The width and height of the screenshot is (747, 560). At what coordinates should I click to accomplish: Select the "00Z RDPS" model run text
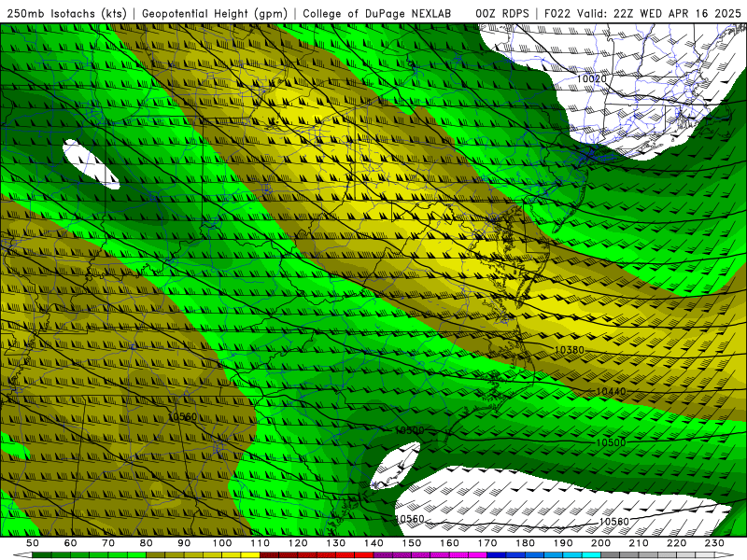tap(502, 14)
